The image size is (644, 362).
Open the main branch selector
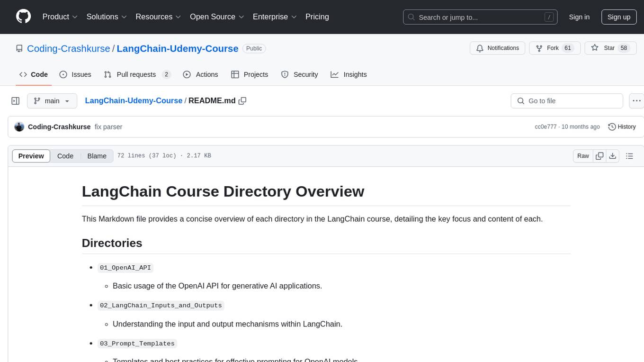point(52,101)
